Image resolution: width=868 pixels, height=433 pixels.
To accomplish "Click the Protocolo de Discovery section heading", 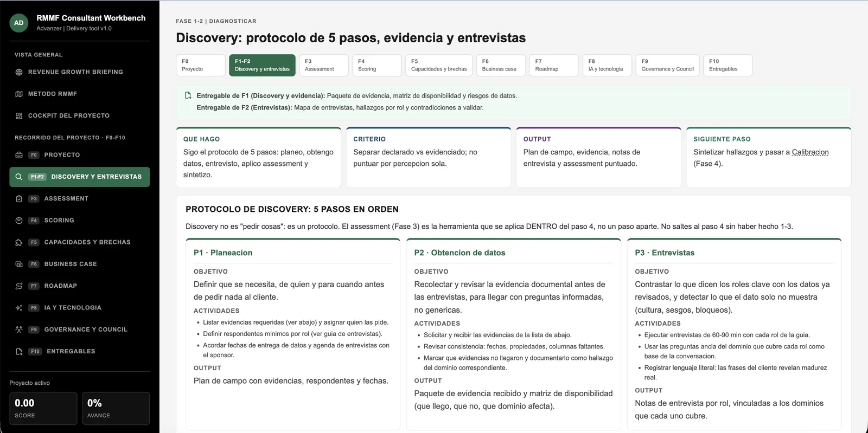I will coord(292,209).
